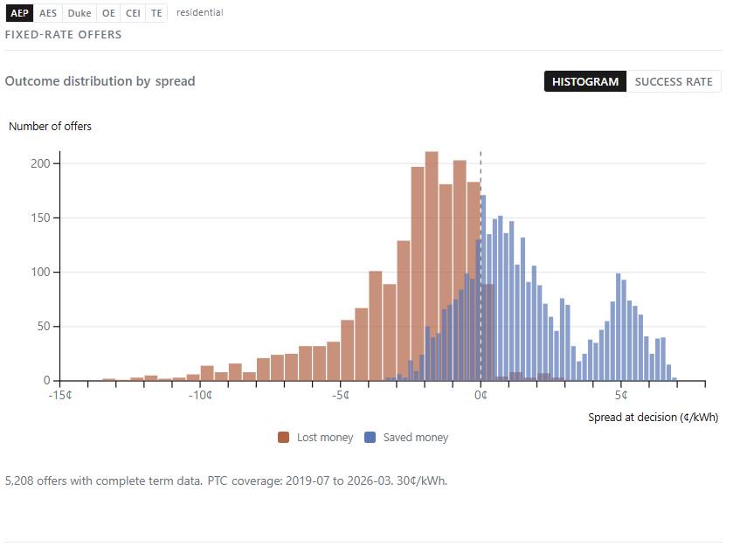Select the tallest brown bar near -2¢
The image size is (740, 560).
[x=429, y=262]
